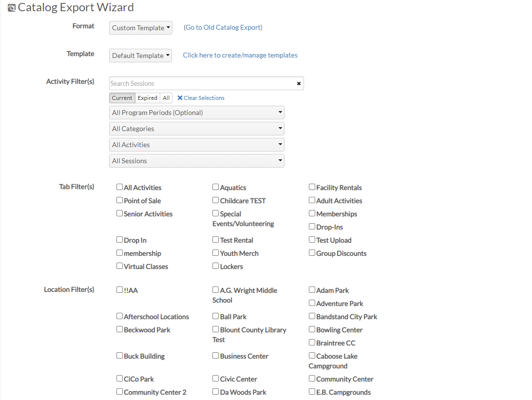
Task: Tick the Senior Activities checkbox
Action: tap(119, 213)
